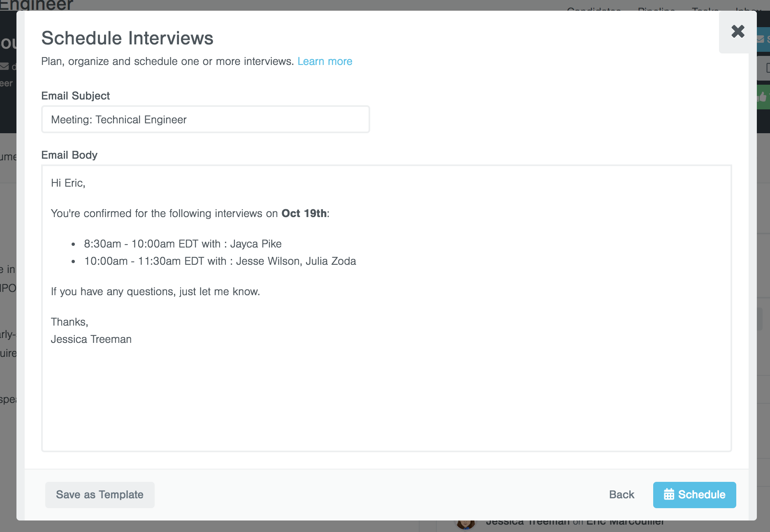Switch to the Pipeline tab
Viewport: 770px width, 532px height.
click(x=656, y=11)
